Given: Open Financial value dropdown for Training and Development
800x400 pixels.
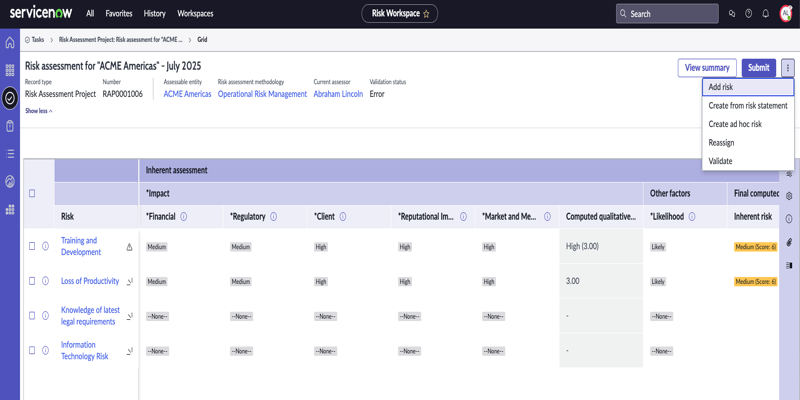Looking at the screenshot, I should pos(157,247).
